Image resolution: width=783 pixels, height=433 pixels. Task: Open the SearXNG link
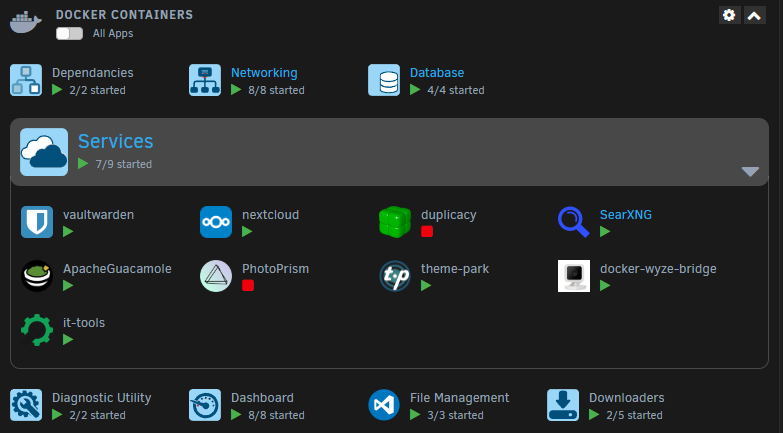pyautogui.click(x=626, y=215)
